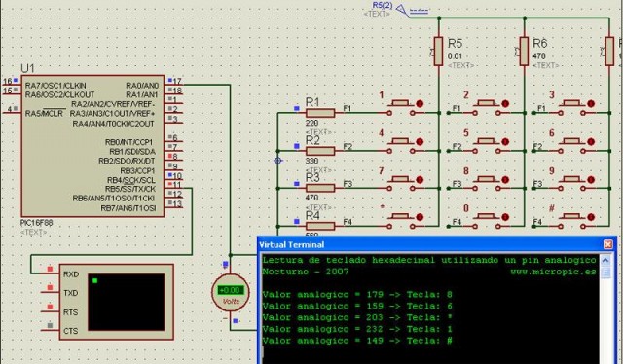
Task: Select resistor R4 body
Action: [x=320, y=226]
